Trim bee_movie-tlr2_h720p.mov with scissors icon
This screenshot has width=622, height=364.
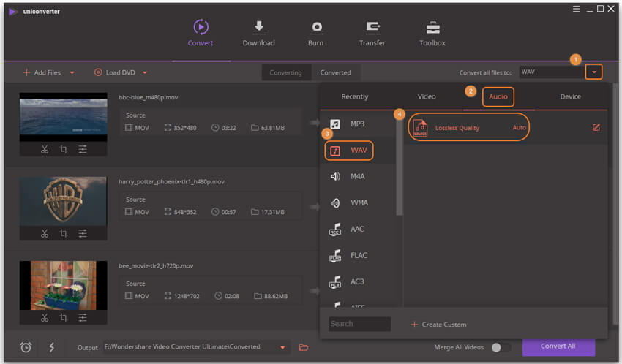point(45,317)
